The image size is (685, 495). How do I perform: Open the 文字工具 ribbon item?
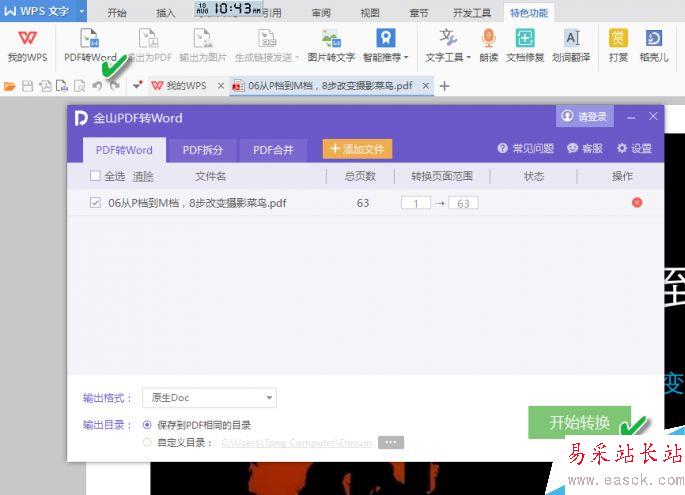click(x=448, y=45)
